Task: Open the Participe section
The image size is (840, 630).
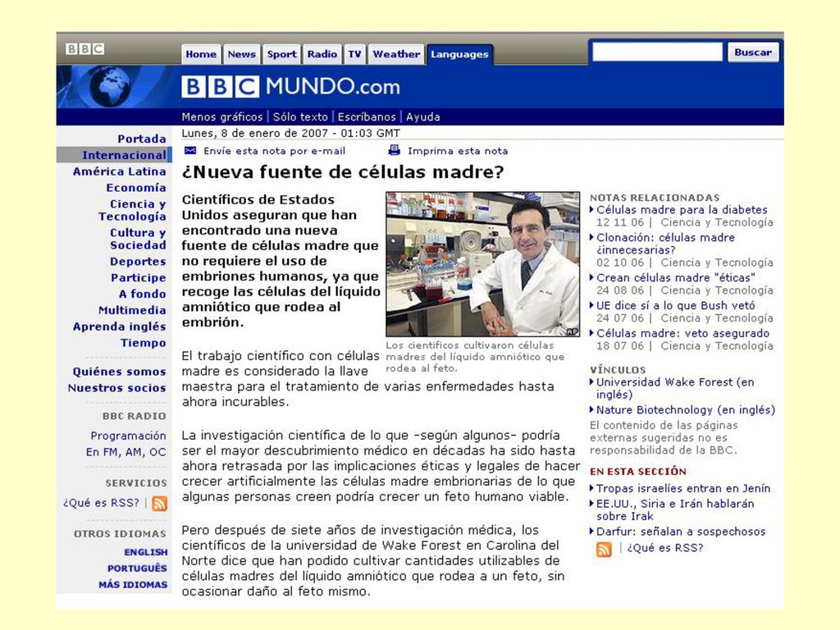Action: point(138,277)
